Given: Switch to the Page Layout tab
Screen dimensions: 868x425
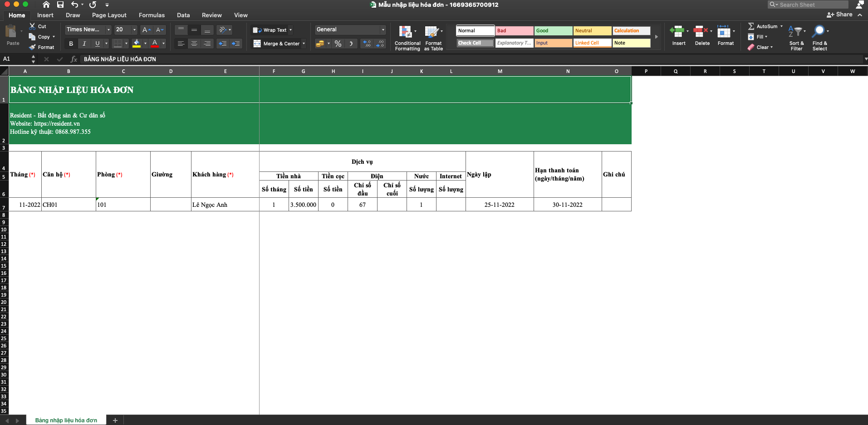Looking at the screenshot, I should (109, 15).
